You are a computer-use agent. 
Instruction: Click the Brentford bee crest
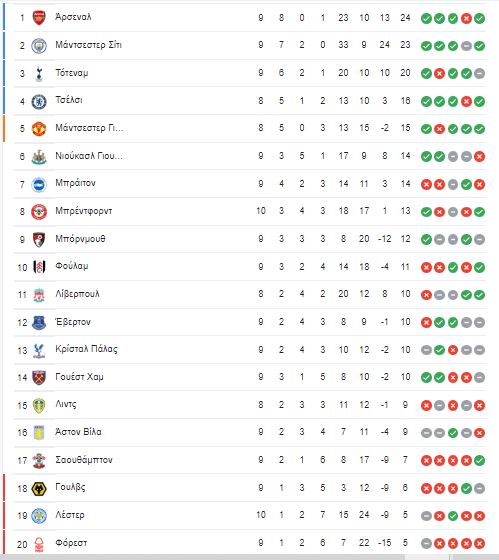click(x=39, y=212)
